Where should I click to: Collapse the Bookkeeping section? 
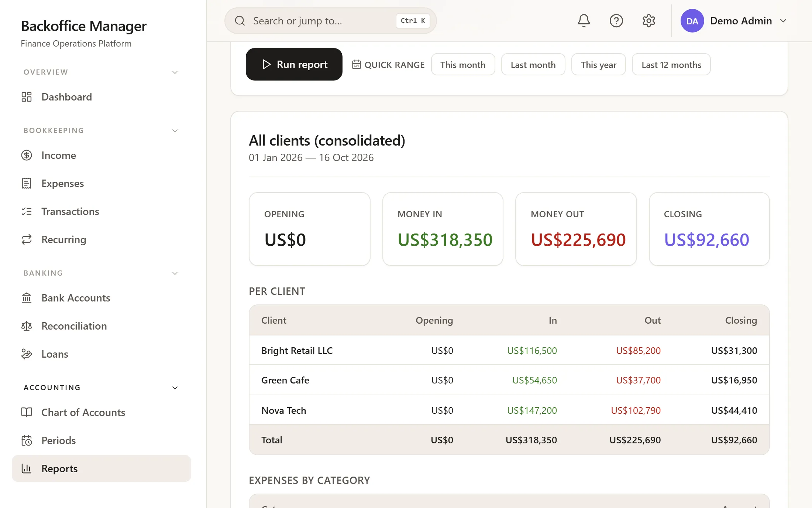click(x=175, y=131)
